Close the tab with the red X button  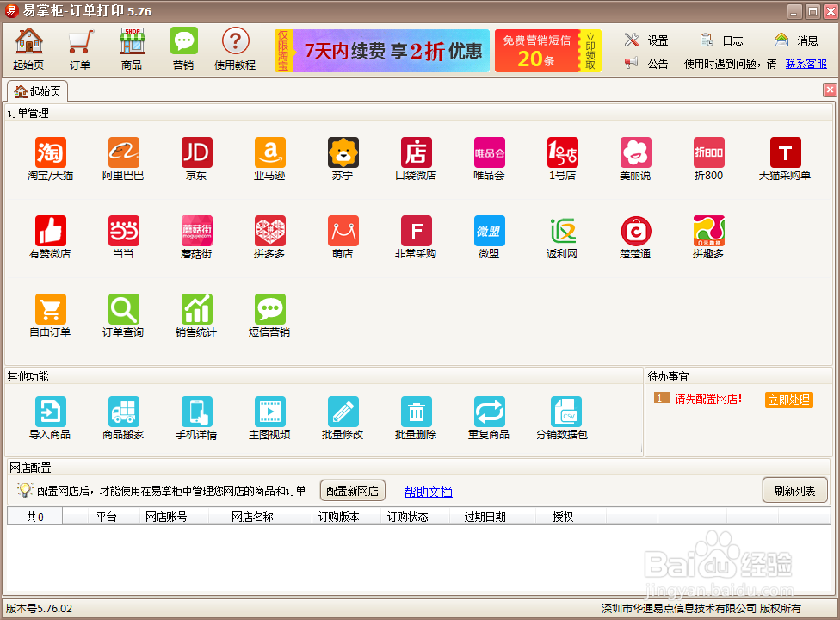click(x=830, y=90)
